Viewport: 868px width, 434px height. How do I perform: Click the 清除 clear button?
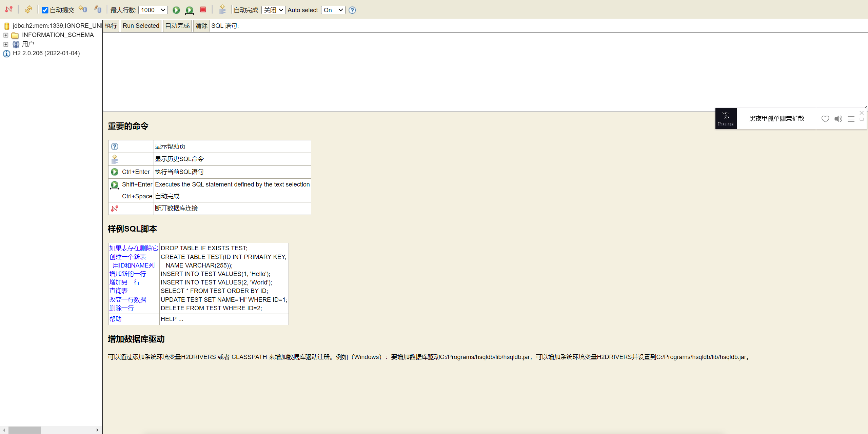(x=201, y=26)
